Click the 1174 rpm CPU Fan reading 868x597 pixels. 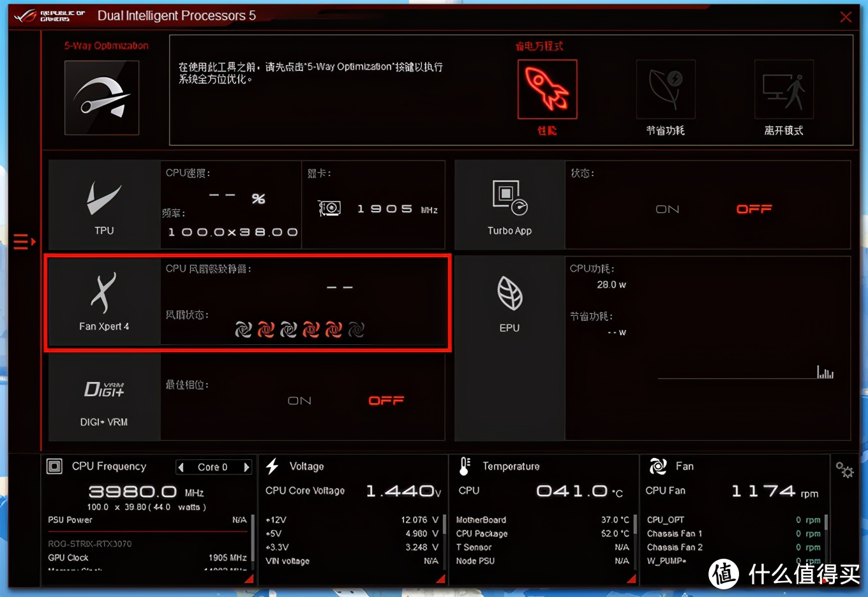(775, 491)
